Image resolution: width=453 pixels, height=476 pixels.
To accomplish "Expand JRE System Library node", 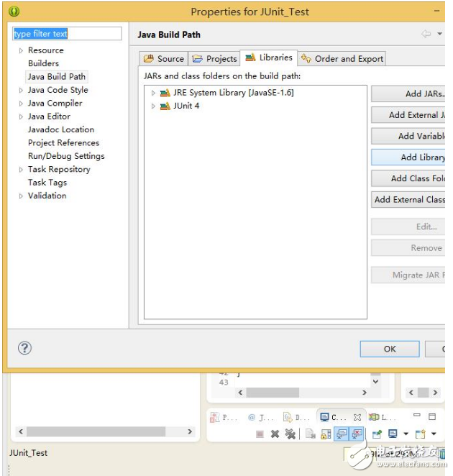I will point(153,93).
